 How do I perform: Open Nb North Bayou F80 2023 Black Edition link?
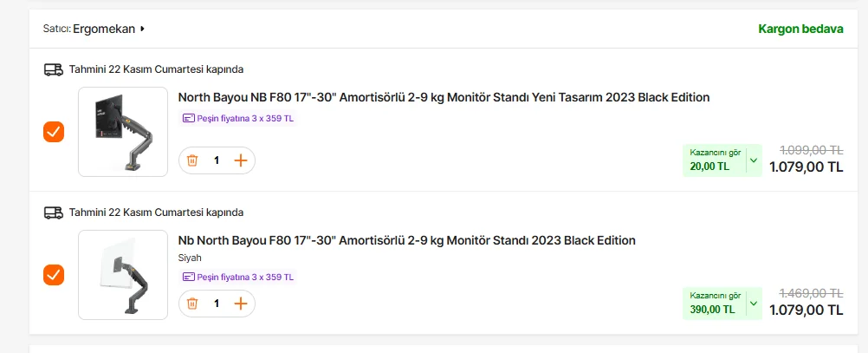pos(406,240)
